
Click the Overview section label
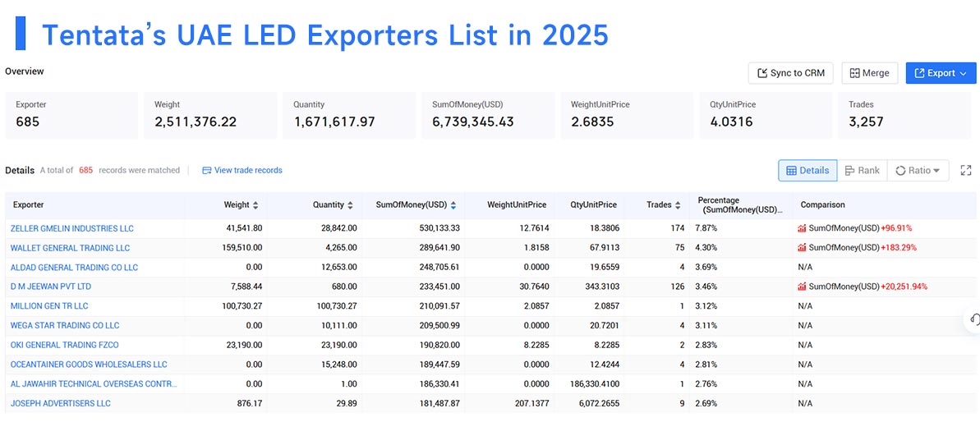(25, 71)
